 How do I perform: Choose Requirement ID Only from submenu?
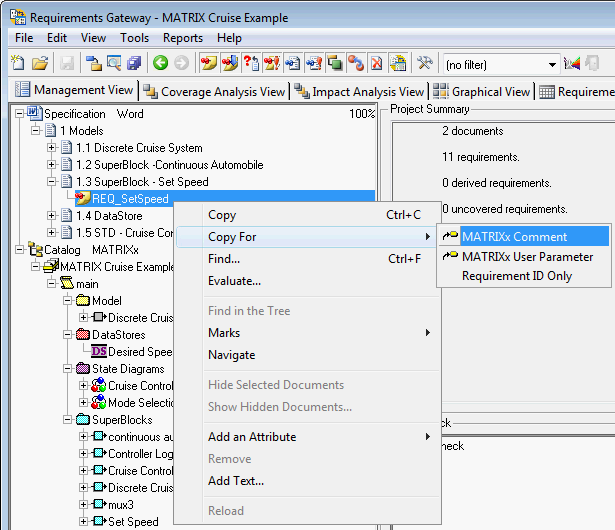[516, 276]
